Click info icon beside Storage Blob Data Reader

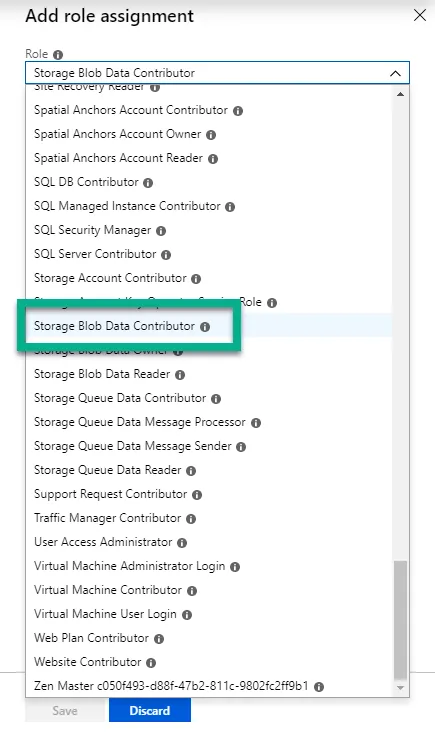[x=179, y=375]
